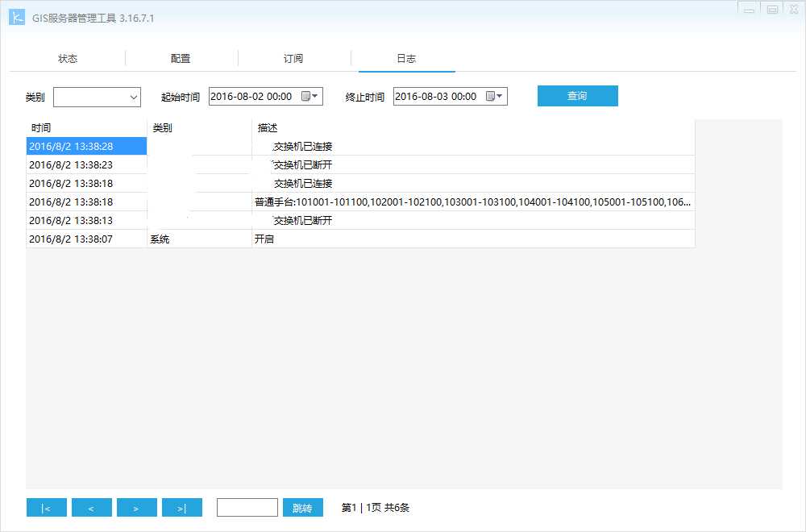Sort by the 时间 column header
806x532 pixels.
pos(86,128)
